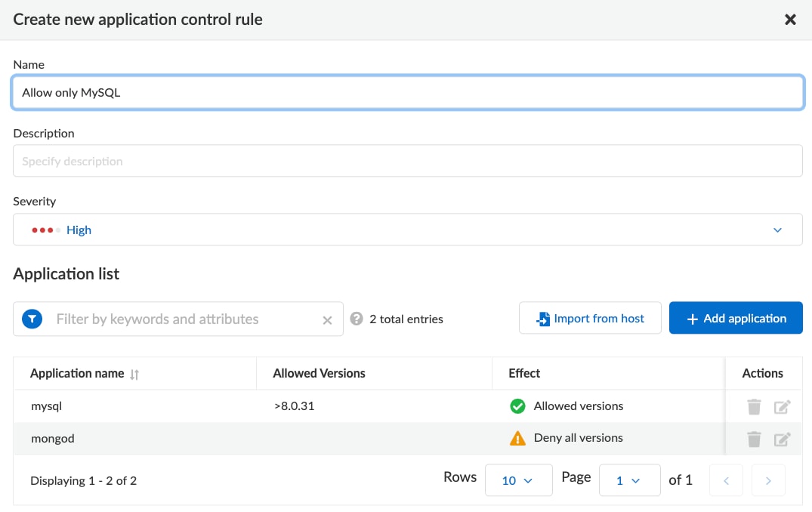Click the Description input field
Image resolution: width=812 pixels, height=512 pixels.
click(408, 161)
